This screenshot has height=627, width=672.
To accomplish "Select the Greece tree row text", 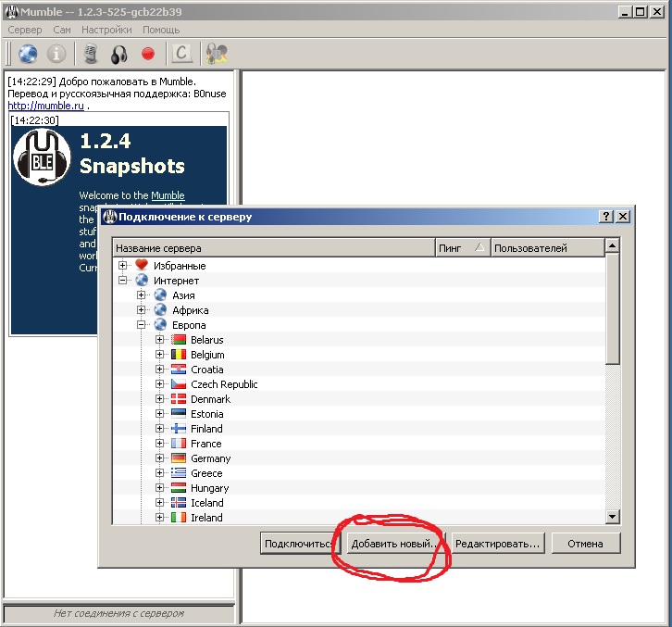I will 206,473.
